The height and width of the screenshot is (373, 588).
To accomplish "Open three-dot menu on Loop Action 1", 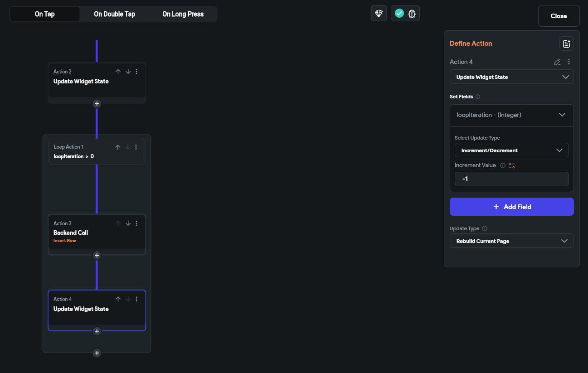I will 136,147.
